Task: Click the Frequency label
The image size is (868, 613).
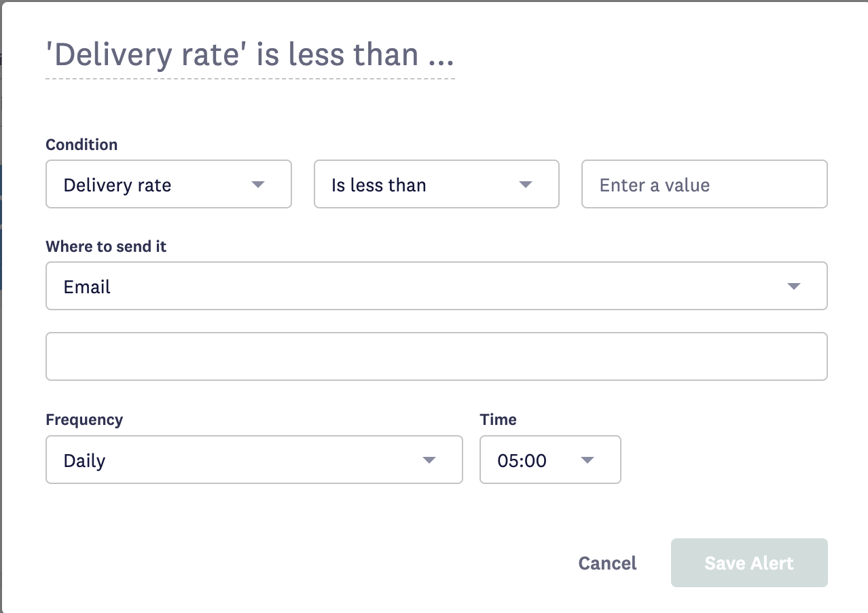Action: pos(84,420)
